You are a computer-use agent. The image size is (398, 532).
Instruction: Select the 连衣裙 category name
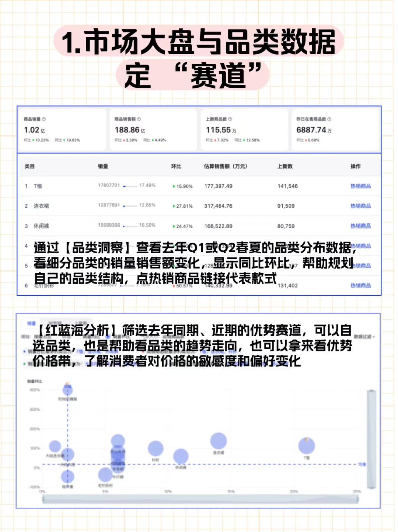click(41, 206)
